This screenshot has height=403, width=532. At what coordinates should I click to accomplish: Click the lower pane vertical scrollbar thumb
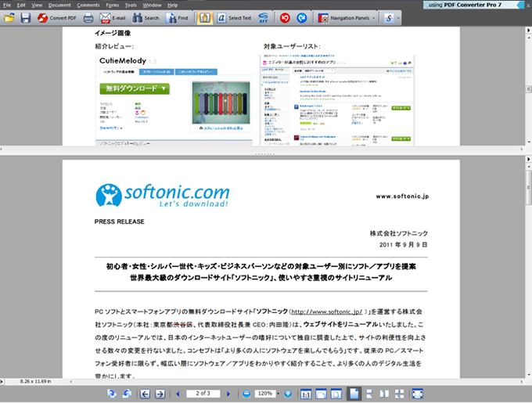(529, 187)
